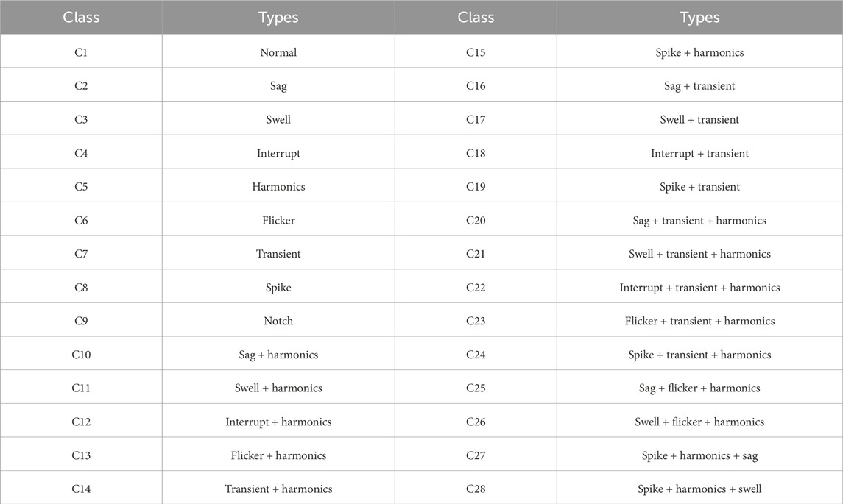Click the Flicker type cell
The height and width of the screenshot is (504, 843).
coord(278,220)
